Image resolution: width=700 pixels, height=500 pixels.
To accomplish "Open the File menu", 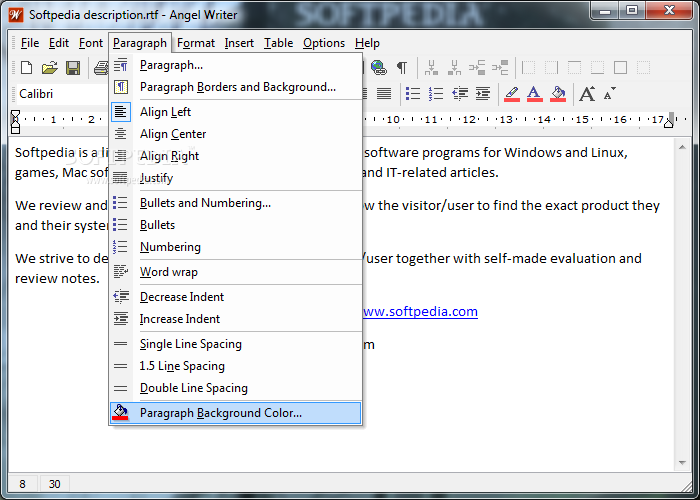I will [29, 43].
